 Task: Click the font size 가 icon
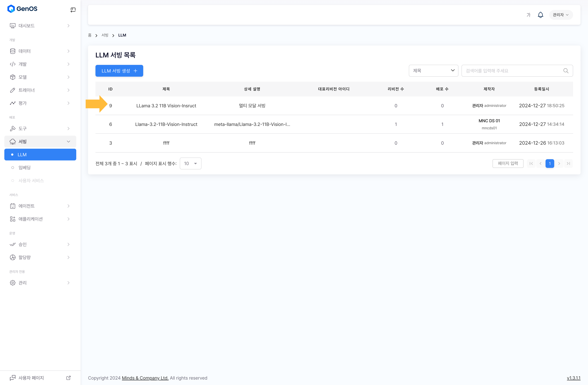528,15
